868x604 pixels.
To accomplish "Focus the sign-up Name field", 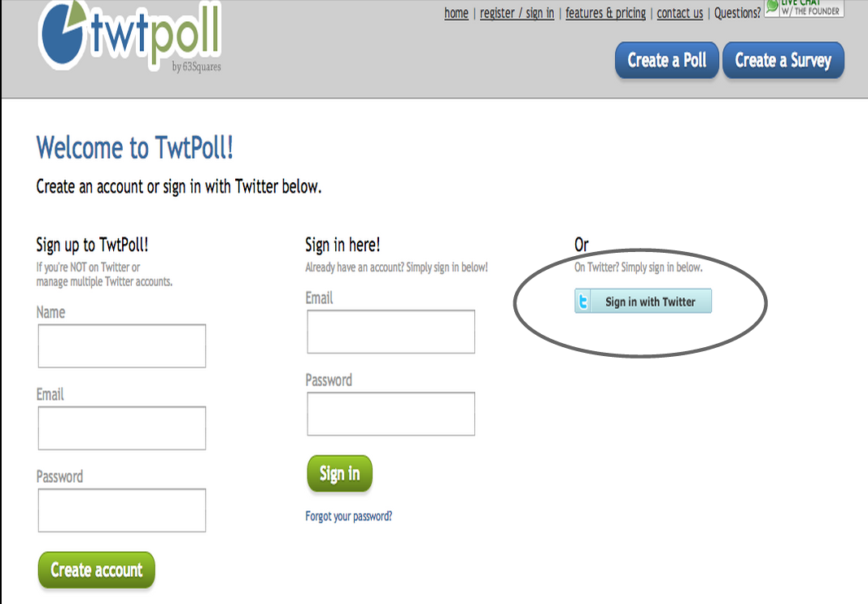I will (122, 346).
